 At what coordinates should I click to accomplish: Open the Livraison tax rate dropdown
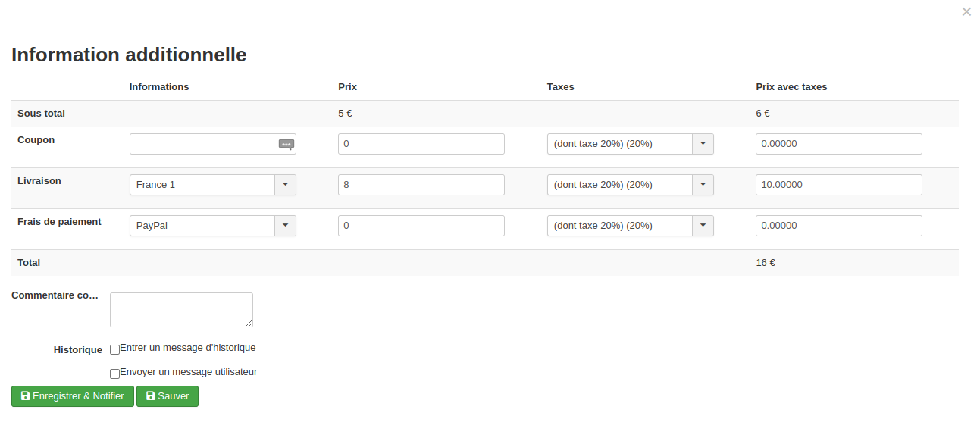703,185
